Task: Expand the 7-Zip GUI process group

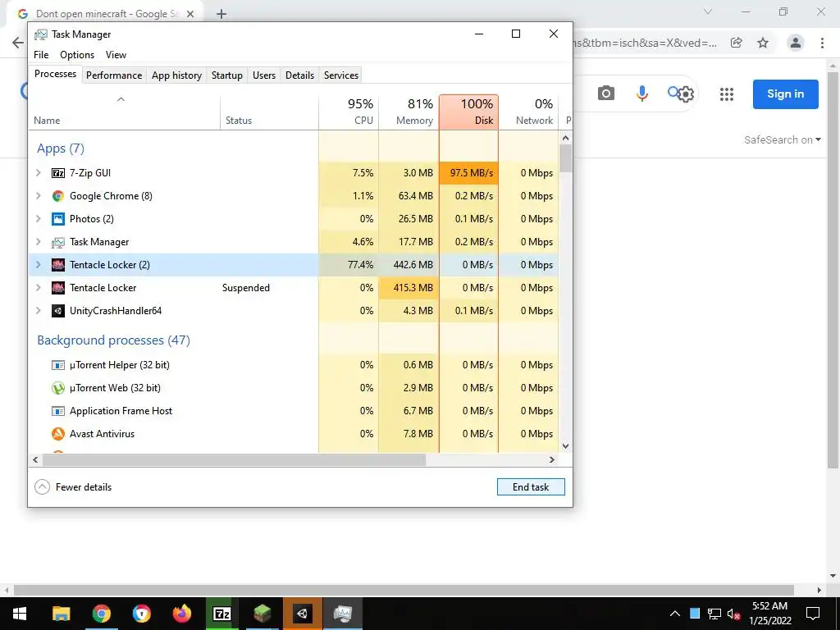Action: (x=38, y=173)
